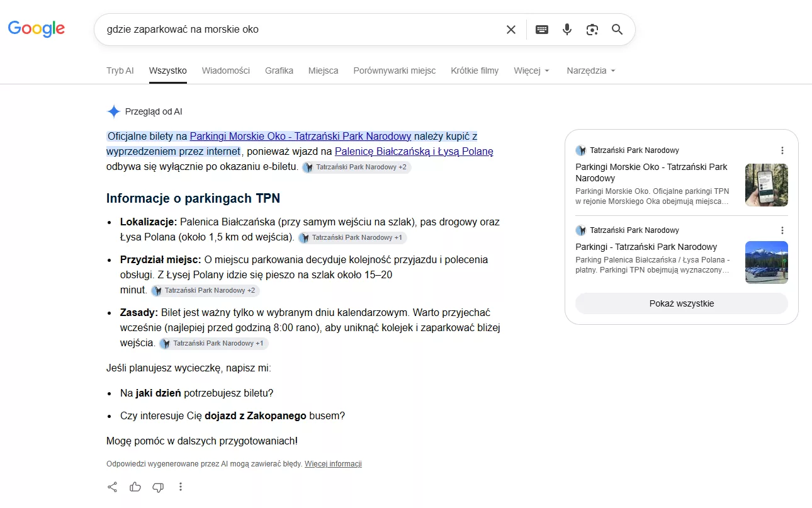
Task: Click the Informacje o parkingach TPN heading
Action: point(193,199)
